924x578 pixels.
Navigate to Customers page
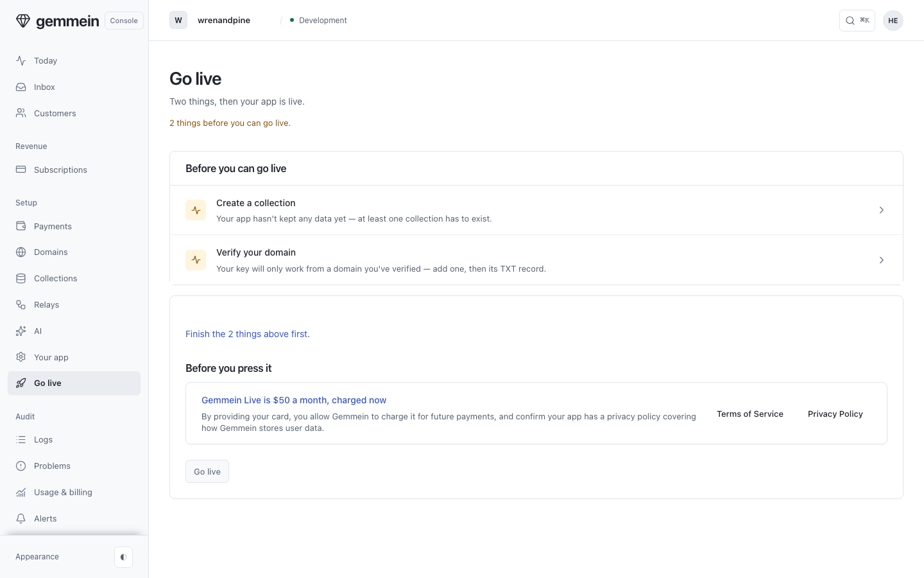click(x=74, y=113)
